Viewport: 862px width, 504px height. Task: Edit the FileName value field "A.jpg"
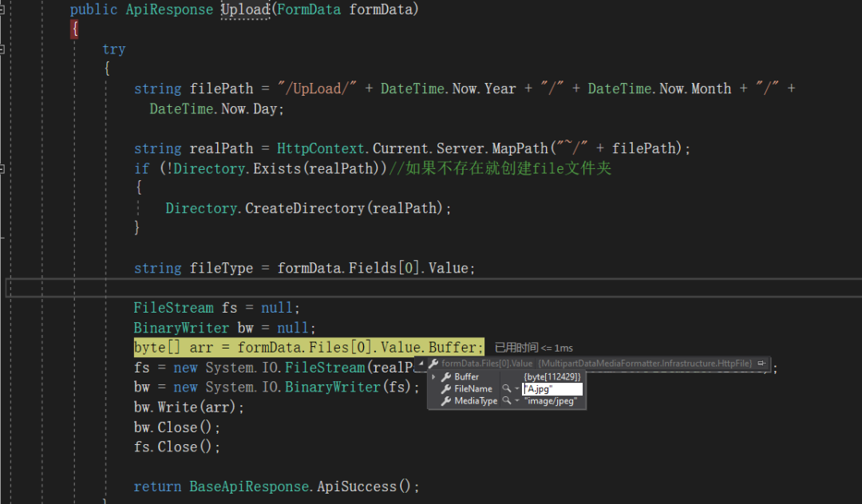(x=552, y=389)
